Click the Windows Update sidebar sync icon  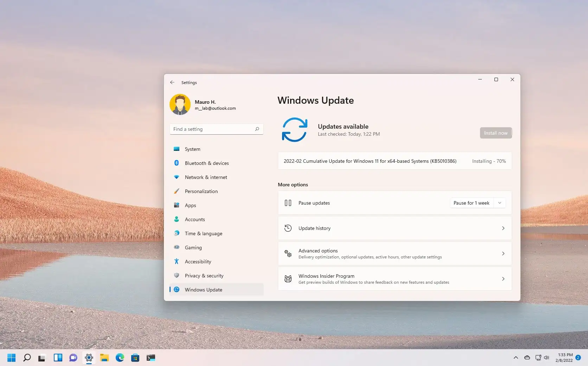[177, 289]
